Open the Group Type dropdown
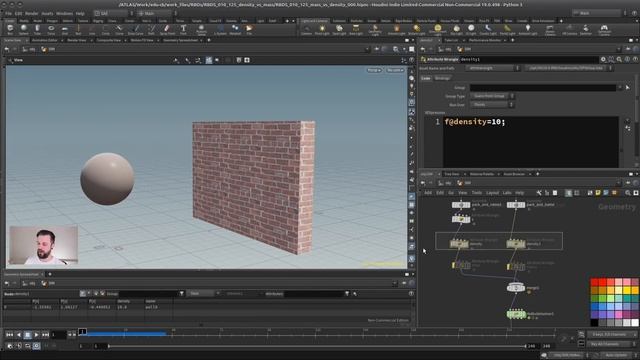Image resolution: width=640 pixels, height=360 pixels. [492, 96]
